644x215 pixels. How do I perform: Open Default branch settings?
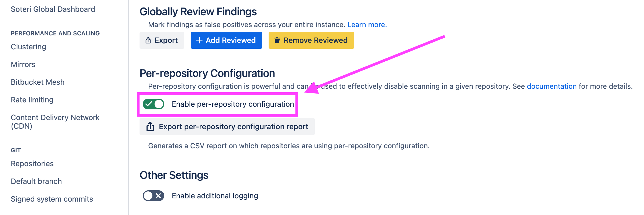tap(36, 181)
